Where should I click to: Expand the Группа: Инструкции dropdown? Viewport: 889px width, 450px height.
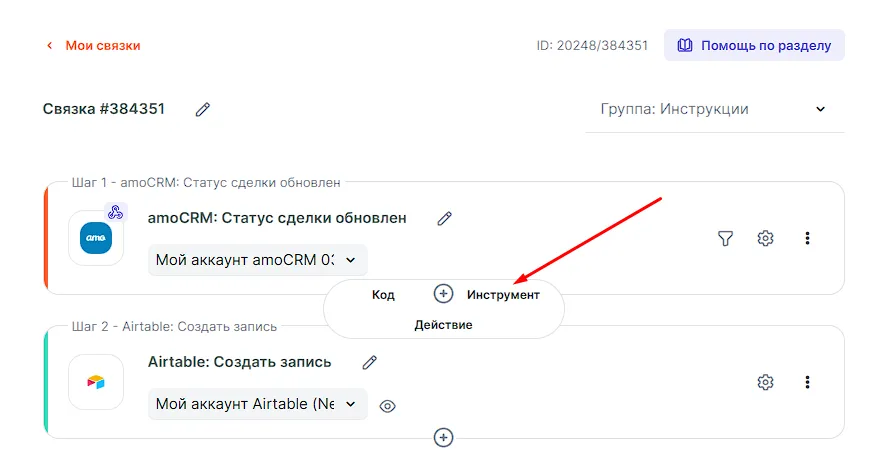[x=714, y=109]
